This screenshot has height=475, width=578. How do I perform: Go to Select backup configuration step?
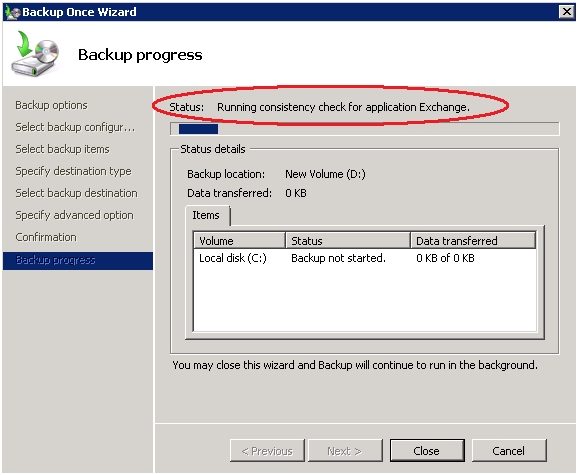coord(75,127)
